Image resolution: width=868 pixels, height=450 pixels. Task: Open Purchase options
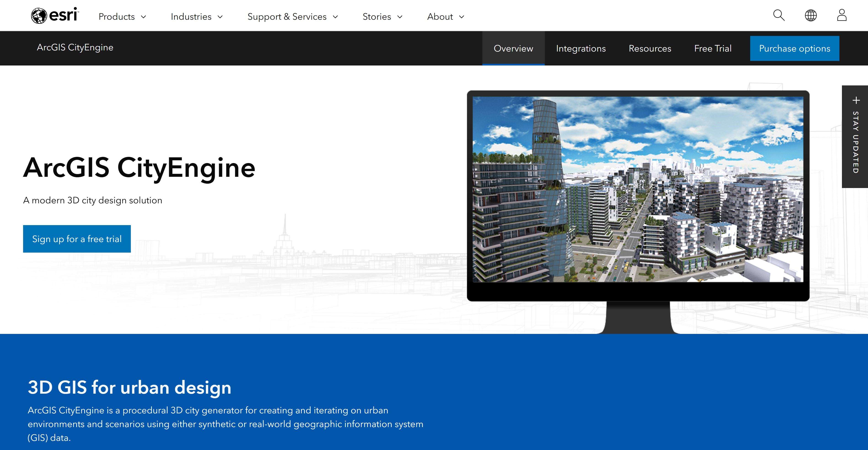click(x=795, y=48)
